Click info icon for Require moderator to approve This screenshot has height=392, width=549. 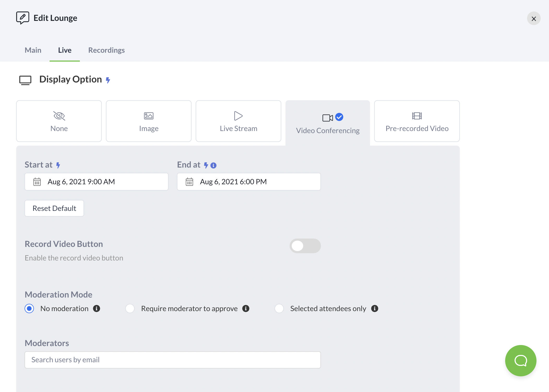coord(246,308)
